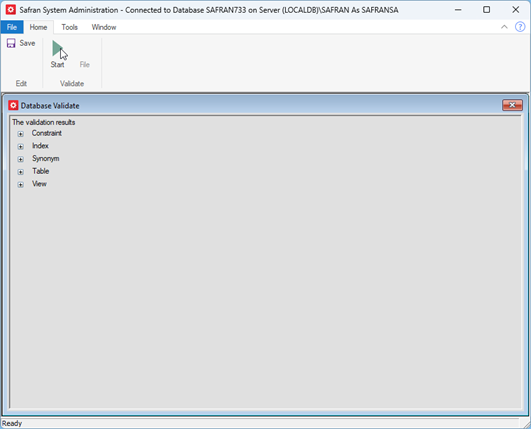Open help via the question mark icon

pos(520,27)
